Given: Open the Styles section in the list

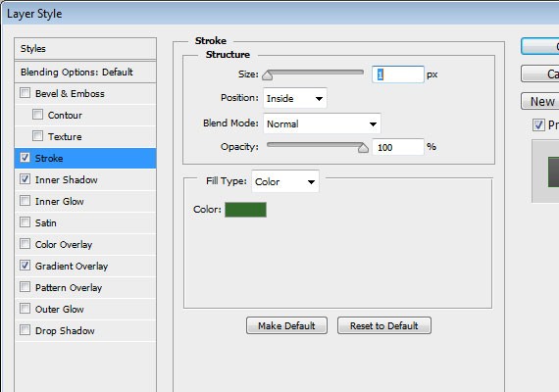Looking at the screenshot, I should [x=85, y=48].
